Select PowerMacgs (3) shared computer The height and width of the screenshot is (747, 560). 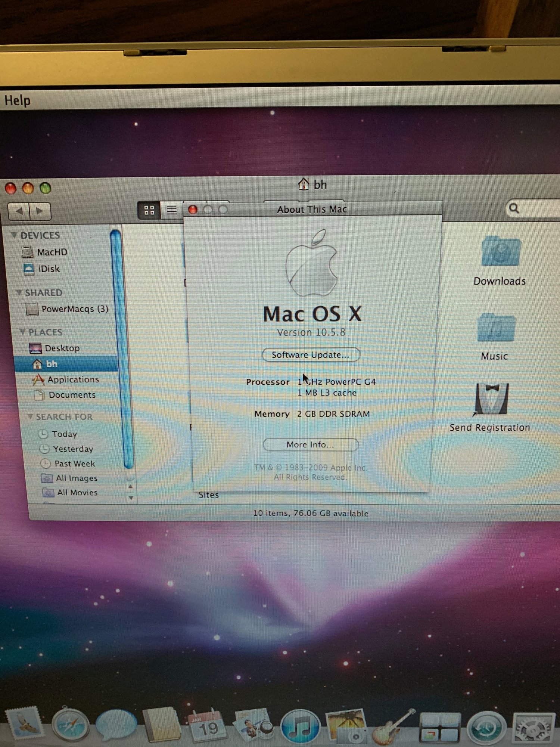point(67,309)
